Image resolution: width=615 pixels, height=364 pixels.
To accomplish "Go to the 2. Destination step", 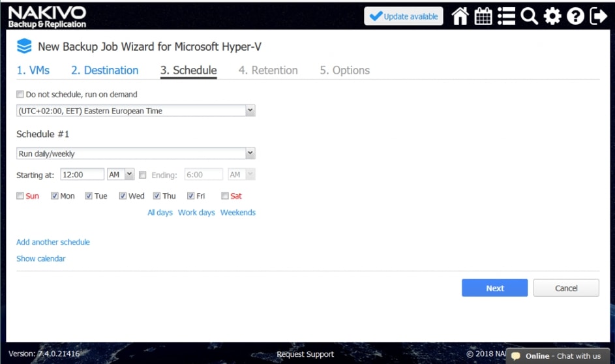I will (104, 70).
